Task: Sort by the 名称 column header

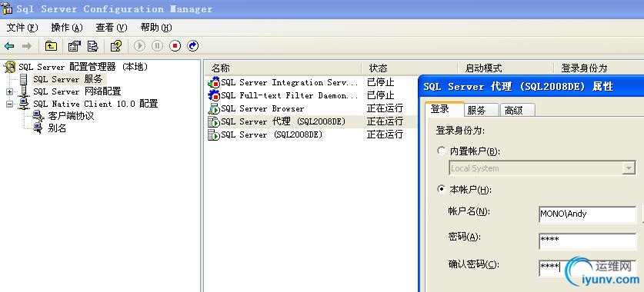Action: pyautogui.click(x=282, y=68)
